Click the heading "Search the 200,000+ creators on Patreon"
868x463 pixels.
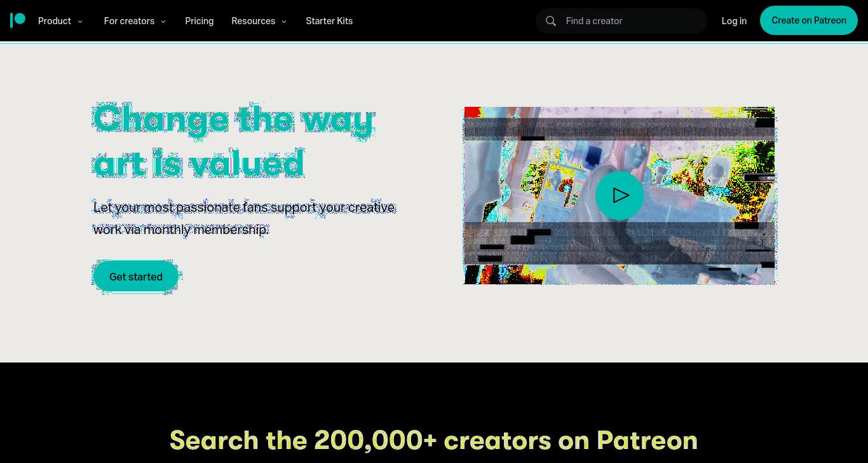433,440
